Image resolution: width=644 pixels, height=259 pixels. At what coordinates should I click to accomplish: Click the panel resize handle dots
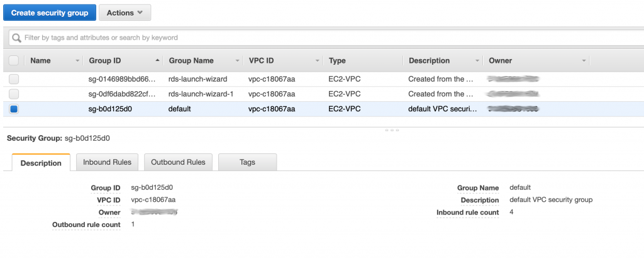[x=392, y=130]
